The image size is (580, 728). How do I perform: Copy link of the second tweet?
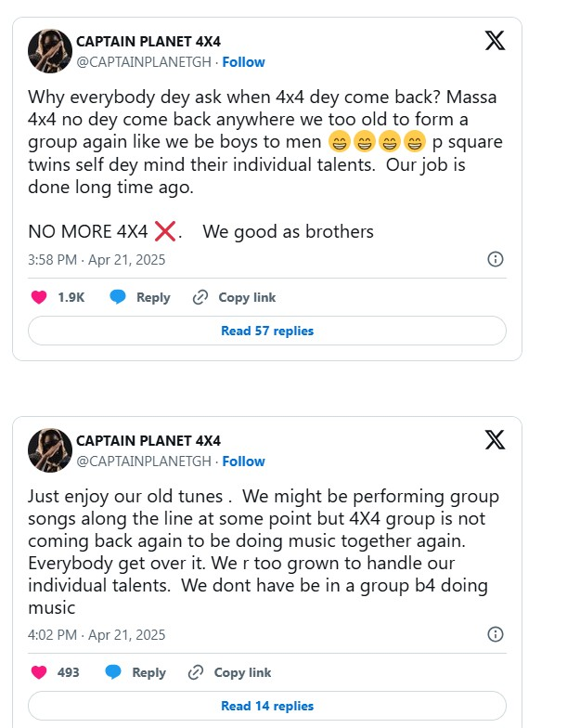tap(230, 672)
